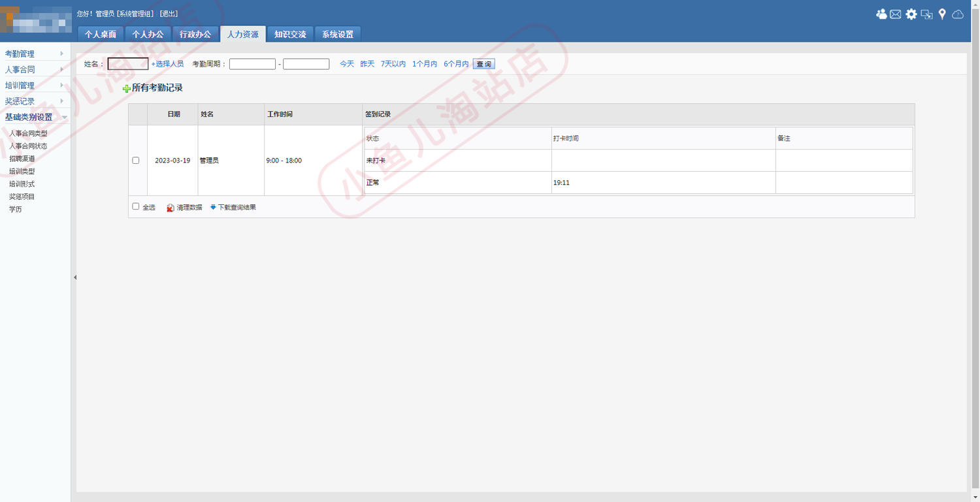Click the green plus icon beside 所有考勤记录
The width and height of the screenshot is (980, 502).
pyautogui.click(x=127, y=88)
